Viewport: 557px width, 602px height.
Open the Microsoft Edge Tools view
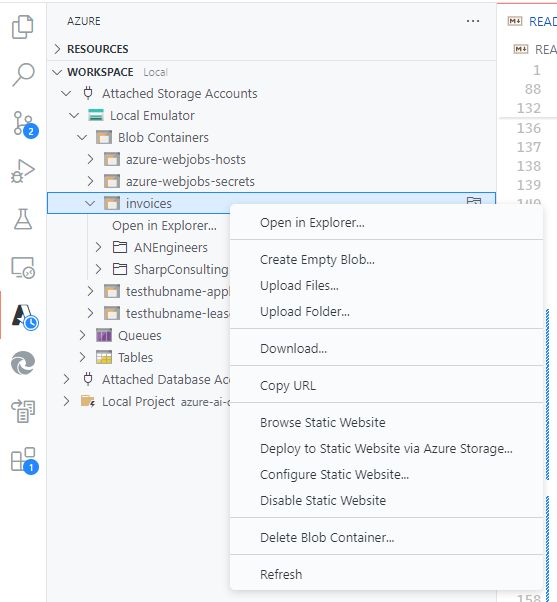coord(23,363)
